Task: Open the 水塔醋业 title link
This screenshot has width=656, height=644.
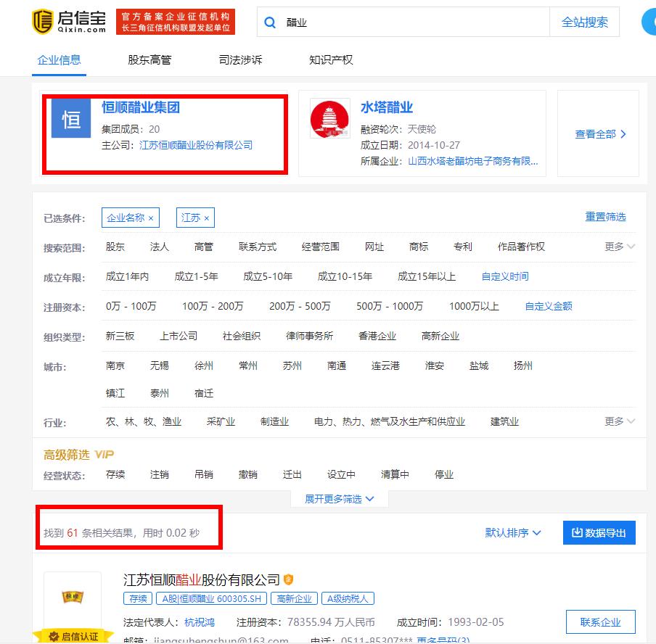Action: coord(387,107)
